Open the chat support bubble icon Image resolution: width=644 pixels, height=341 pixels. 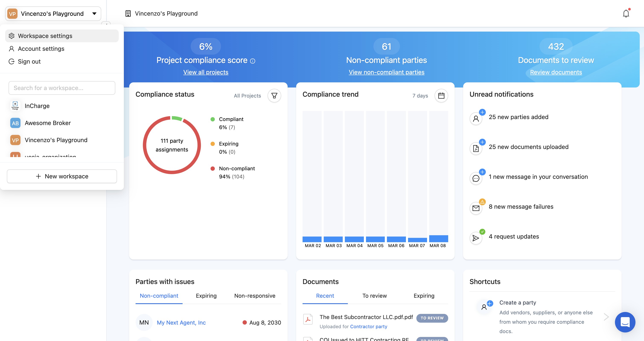tap(625, 322)
